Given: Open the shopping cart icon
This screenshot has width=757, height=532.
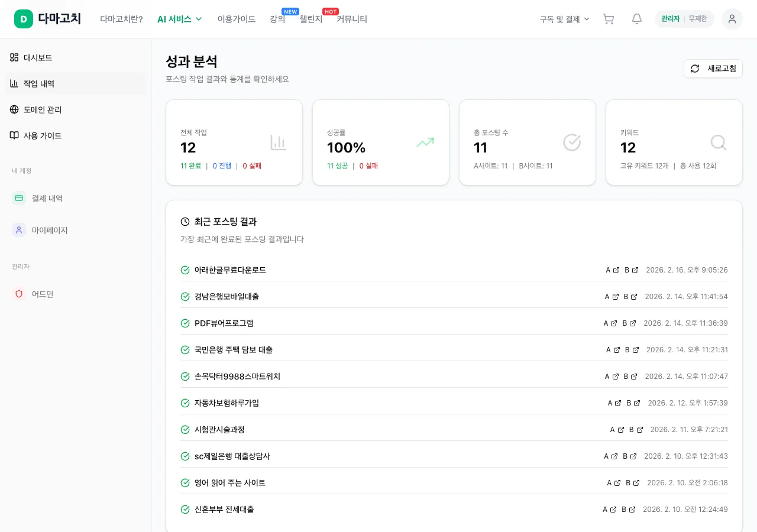Looking at the screenshot, I should pyautogui.click(x=609, y=19).
